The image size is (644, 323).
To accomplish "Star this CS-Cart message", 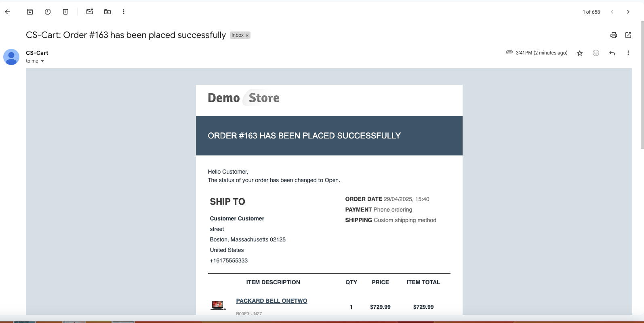I will (x=580, y=53).
